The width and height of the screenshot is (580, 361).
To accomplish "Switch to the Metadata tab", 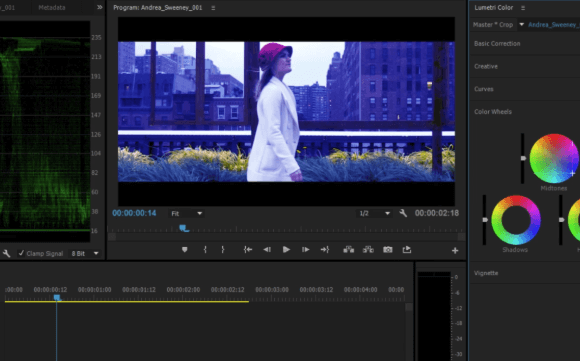I will tap(52, 7).
